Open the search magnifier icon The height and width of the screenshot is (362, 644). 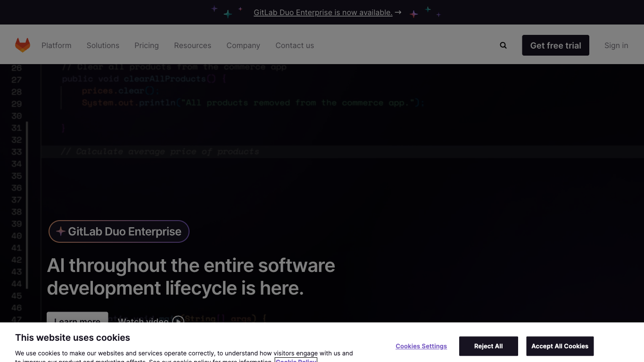504,45
